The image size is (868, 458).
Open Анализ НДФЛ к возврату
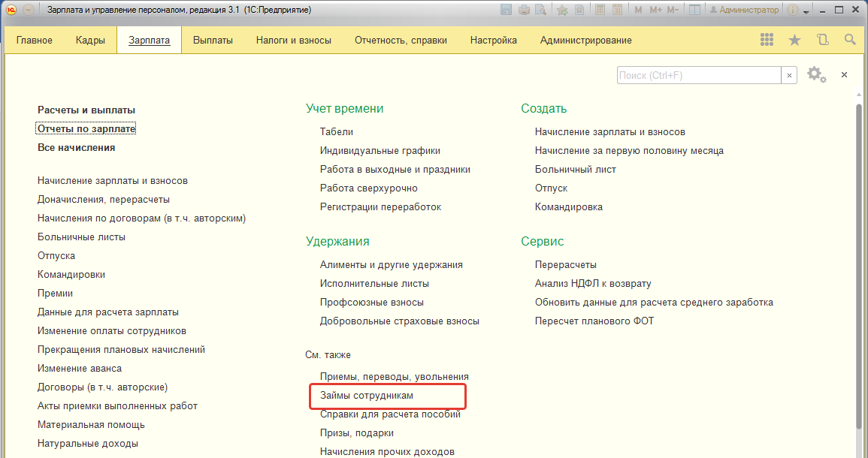pos(593,284)
